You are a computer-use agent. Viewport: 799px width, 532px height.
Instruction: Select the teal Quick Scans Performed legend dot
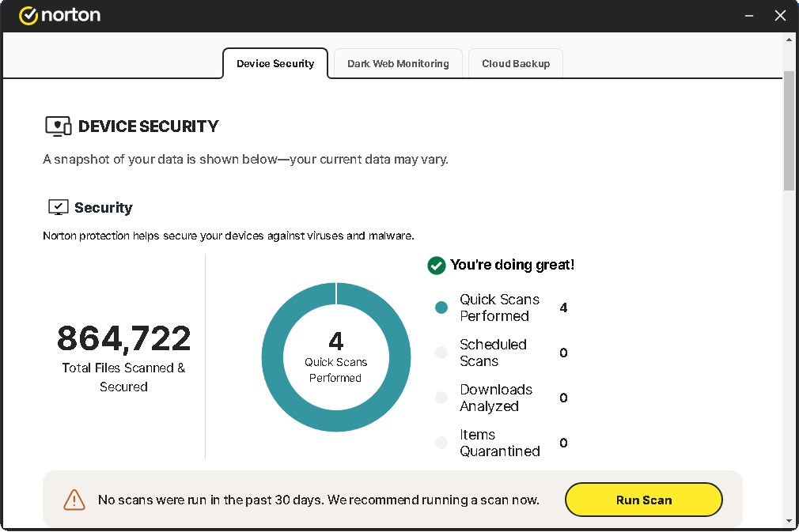(441, 308)
